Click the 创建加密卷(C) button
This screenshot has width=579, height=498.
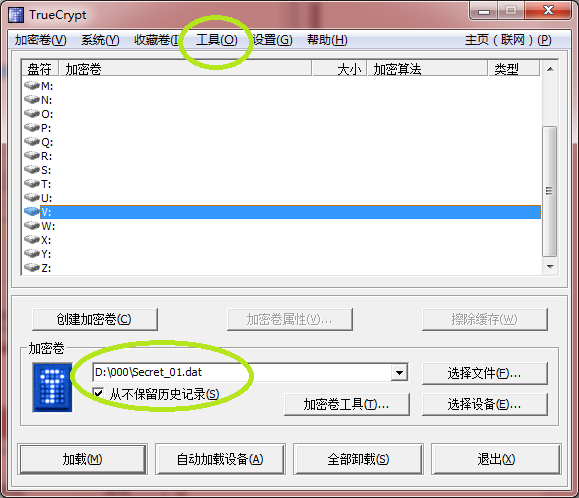(x=95, y=319)
